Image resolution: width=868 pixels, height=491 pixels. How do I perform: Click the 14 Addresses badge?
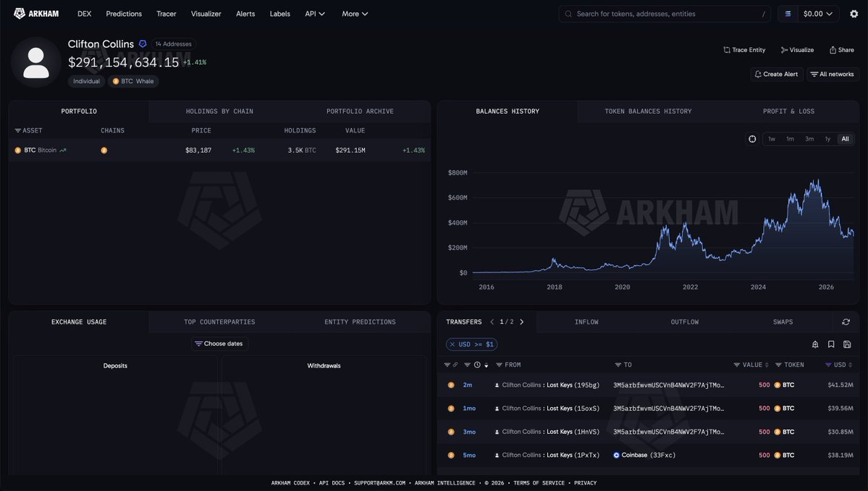(173, 44)
